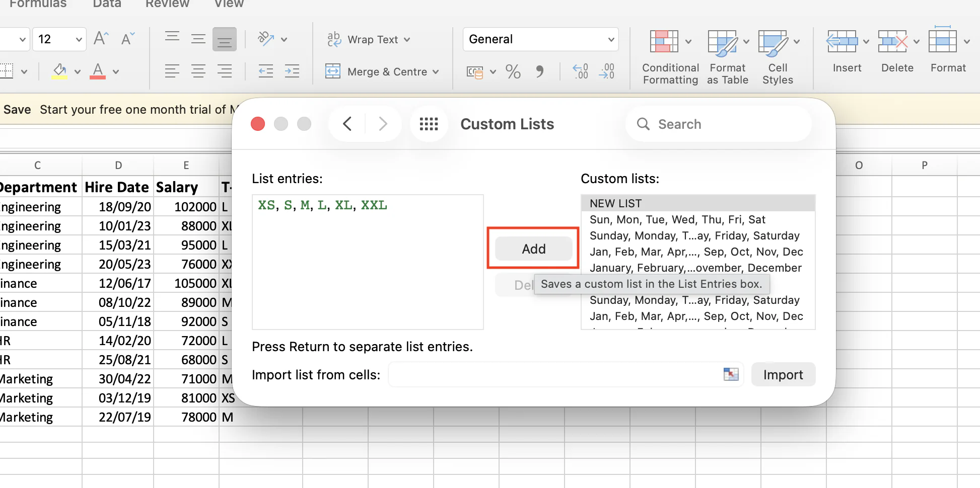The width and height of the screenshot is (980, 488).
Task: Align text right in ribbon
Action: pos(225,71)
